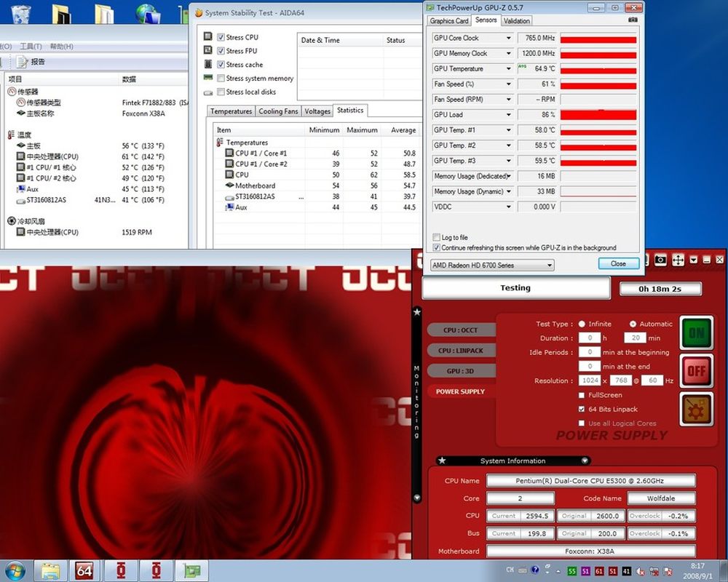Expand the GPU Core Clock sensor dropdown
This screenshot has width=728, height=582.
point(509,38)
